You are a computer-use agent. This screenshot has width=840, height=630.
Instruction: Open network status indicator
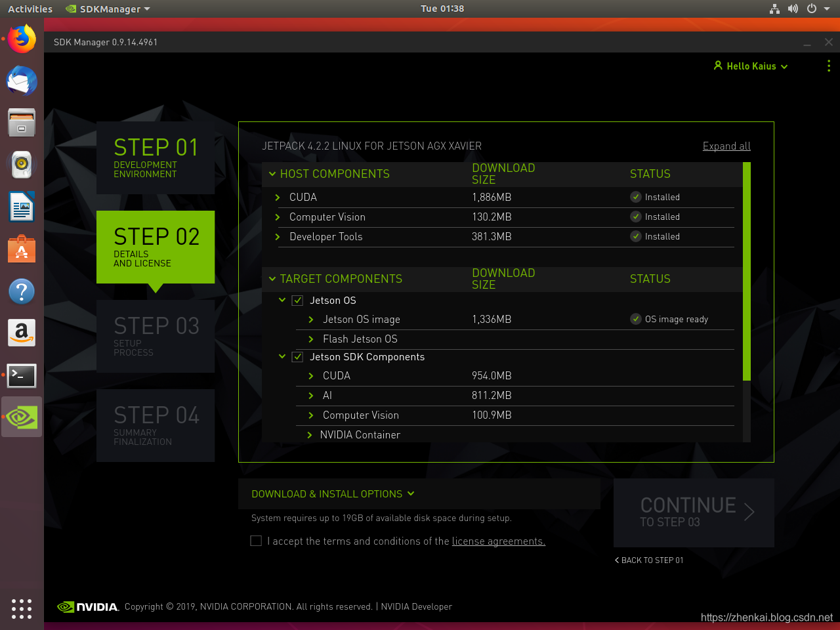[x=774, y=9]
